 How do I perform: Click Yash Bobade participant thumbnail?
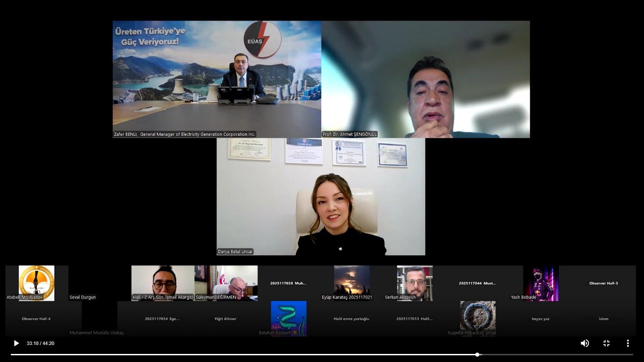pos(541,283)
